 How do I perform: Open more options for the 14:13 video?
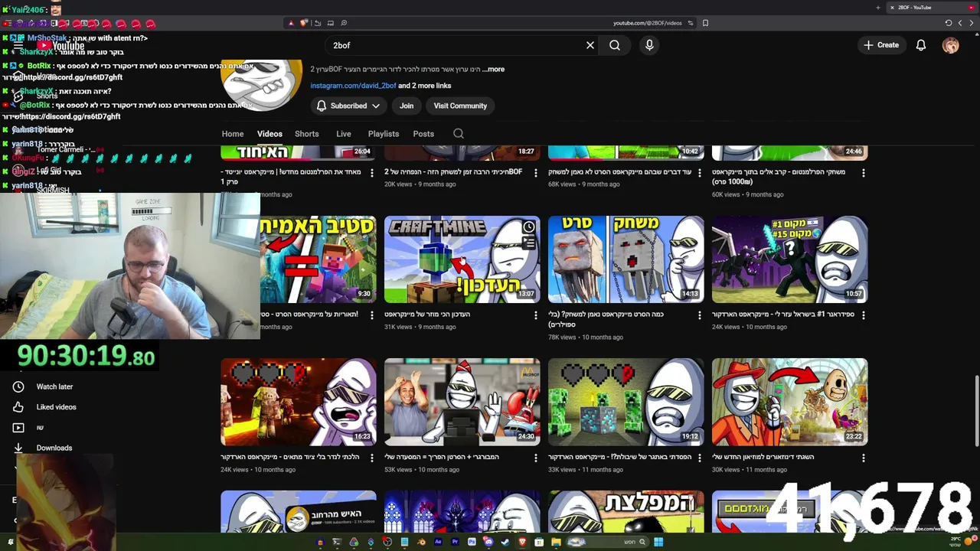700,315
